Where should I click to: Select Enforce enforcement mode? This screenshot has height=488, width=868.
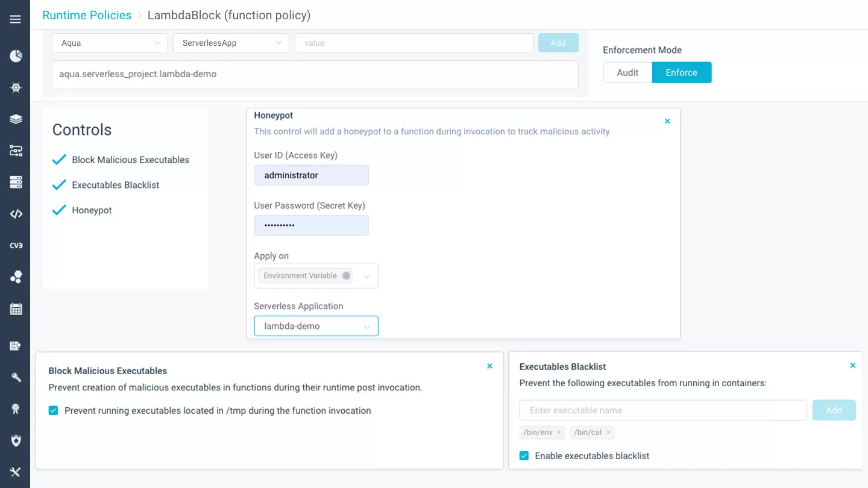[682, 72]
